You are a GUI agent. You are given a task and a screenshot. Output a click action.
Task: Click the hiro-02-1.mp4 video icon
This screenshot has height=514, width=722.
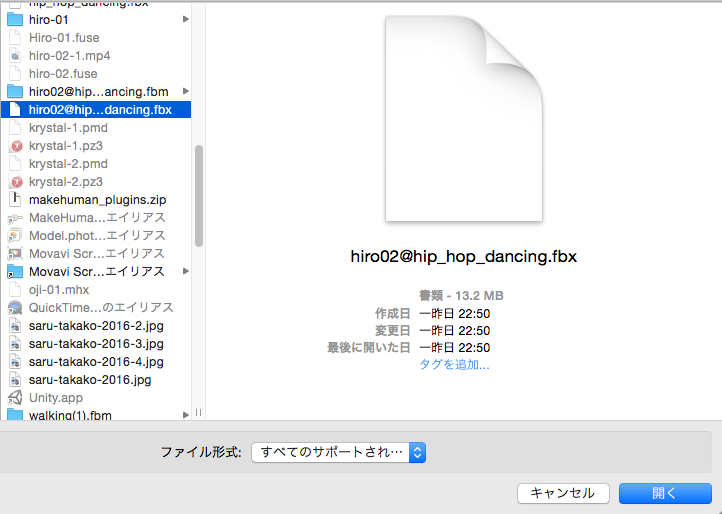coord(15,56)
